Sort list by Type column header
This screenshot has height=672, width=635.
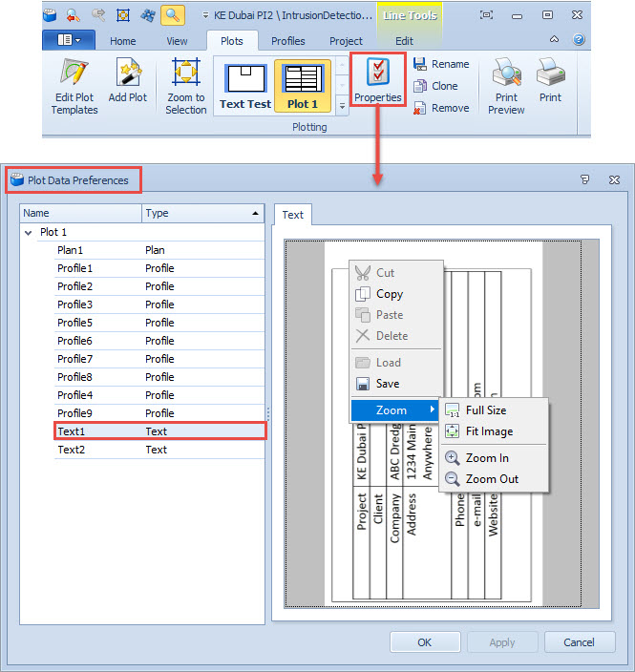click(x=202, y=213)
